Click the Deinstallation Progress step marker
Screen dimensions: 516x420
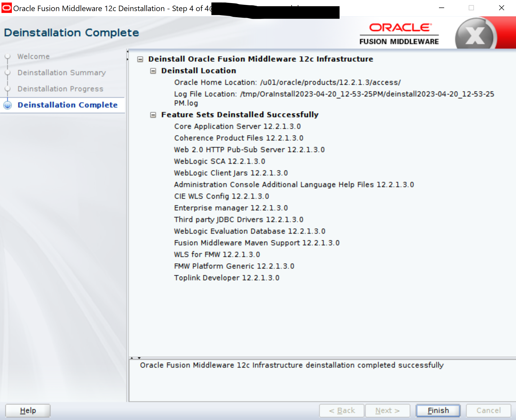click(7, 89)
